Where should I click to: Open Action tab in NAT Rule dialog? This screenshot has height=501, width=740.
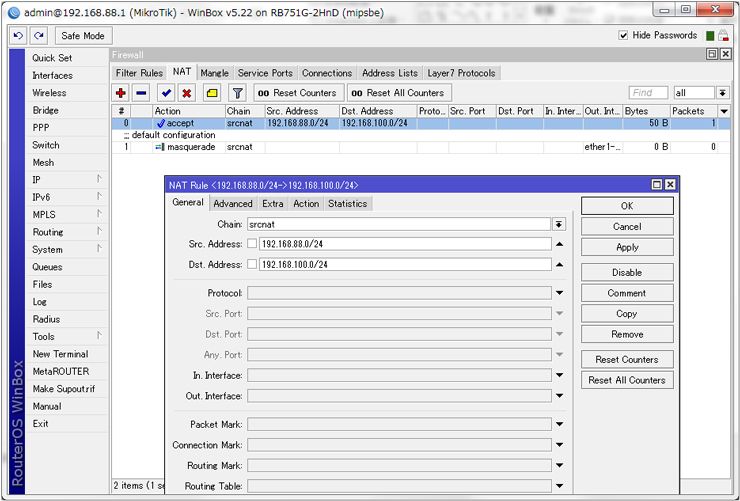coord(306,203)
